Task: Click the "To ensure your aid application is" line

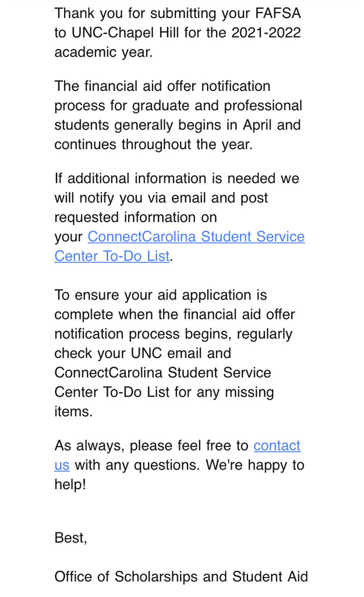Action: [x=160, y=295]
